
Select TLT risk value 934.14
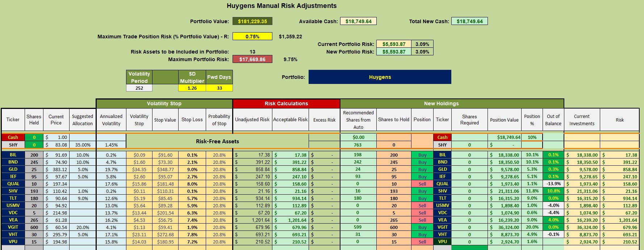click(x=619, y=198)
